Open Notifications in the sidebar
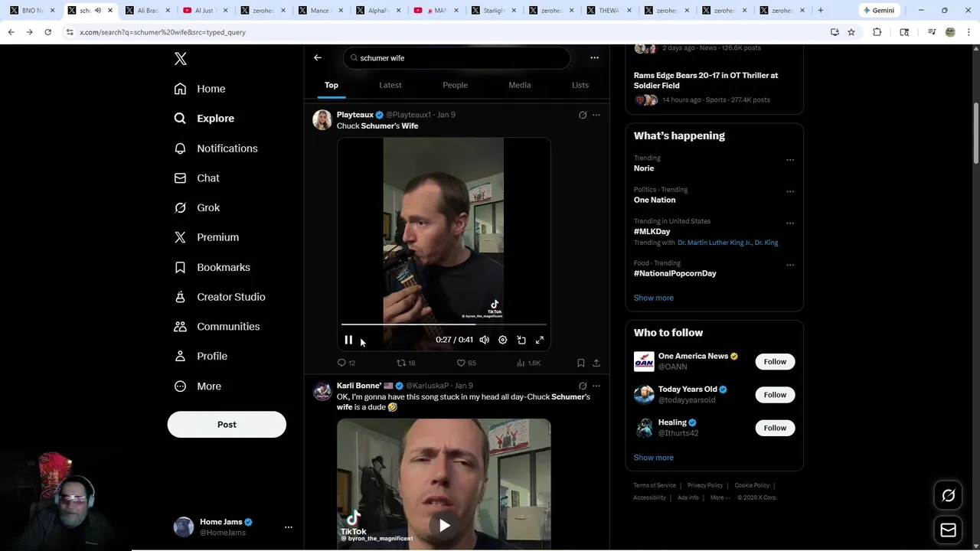The image size is (980, 551). [x=216, y=148]
